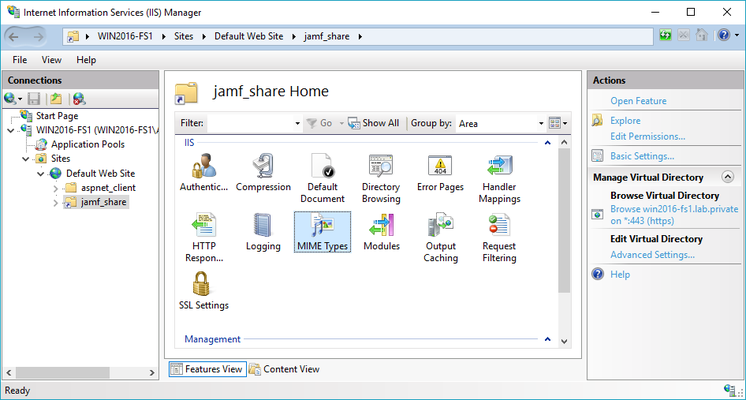Open HTTP Response Headers feature

(x=204, y=237)
